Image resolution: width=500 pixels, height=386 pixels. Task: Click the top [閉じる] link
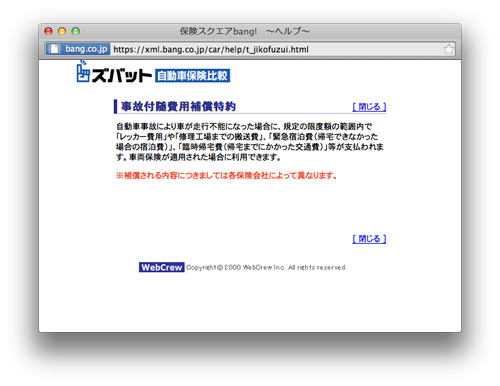coord(369,107)
